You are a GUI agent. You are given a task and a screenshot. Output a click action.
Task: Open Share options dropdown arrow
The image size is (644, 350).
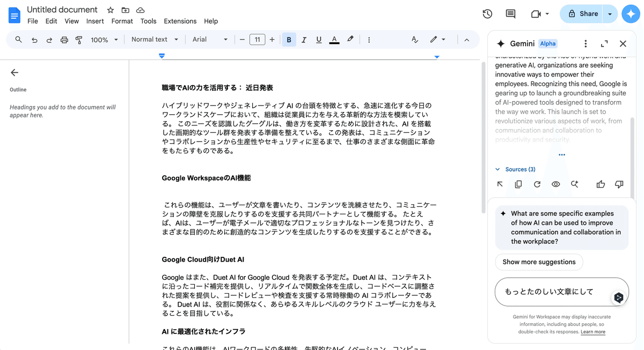click(610, 14)
